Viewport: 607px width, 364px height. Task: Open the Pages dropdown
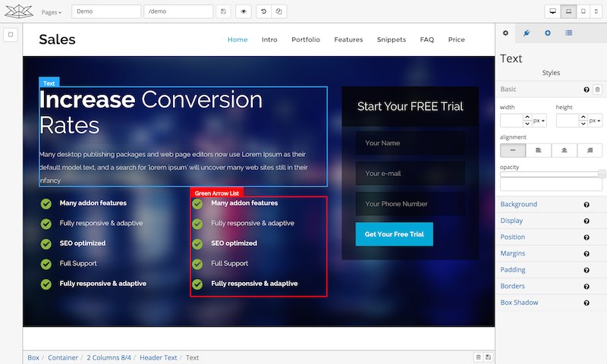coord(52,12)
